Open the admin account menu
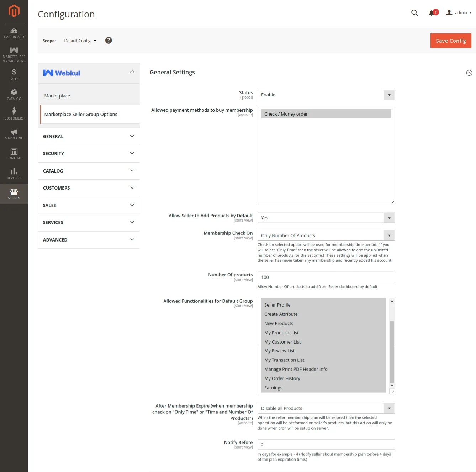Image resolution: width=476 pixels, height=472 pixels. (x=459, y=12)
